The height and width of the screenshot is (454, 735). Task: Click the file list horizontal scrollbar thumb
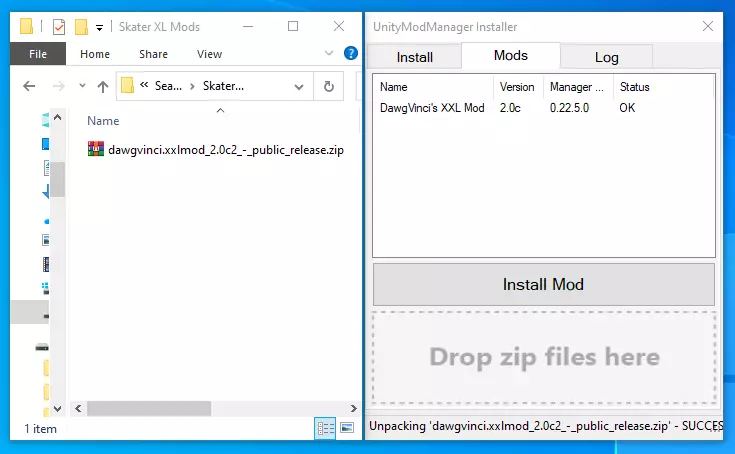pos(149,409)
